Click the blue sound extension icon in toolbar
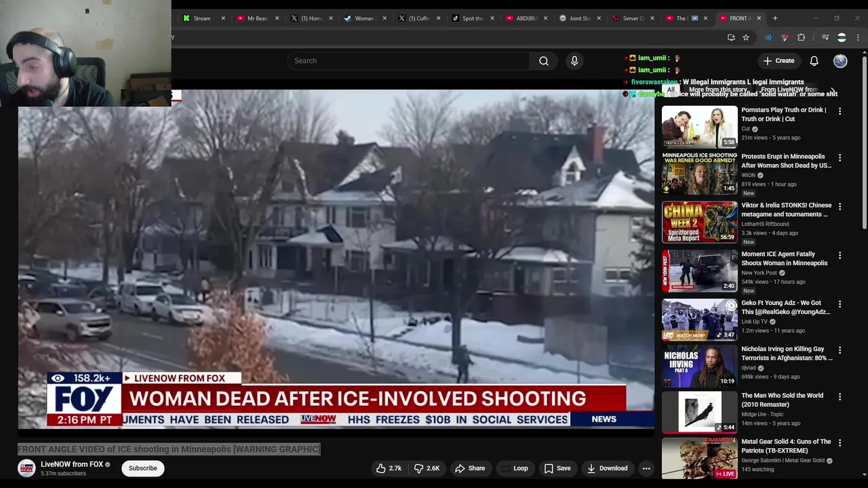The height and width of the screenshot is (488, 868). point(768,37)
